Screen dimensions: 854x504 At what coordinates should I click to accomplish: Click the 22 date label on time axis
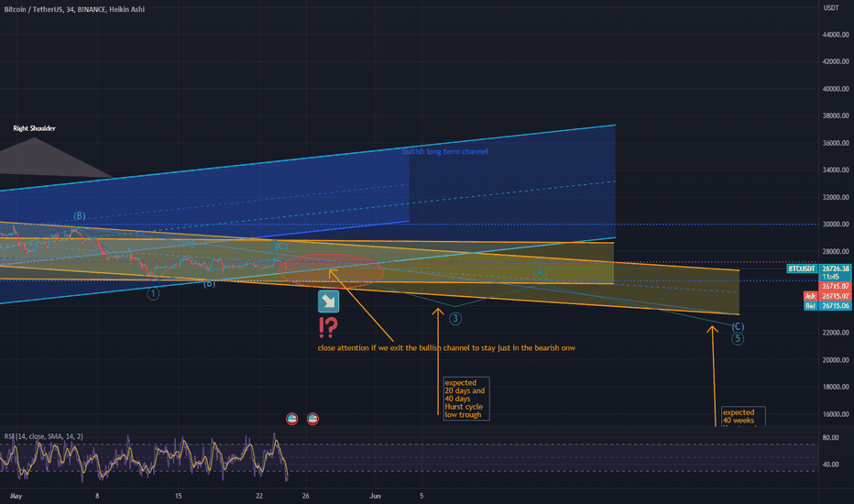[259, 497]
